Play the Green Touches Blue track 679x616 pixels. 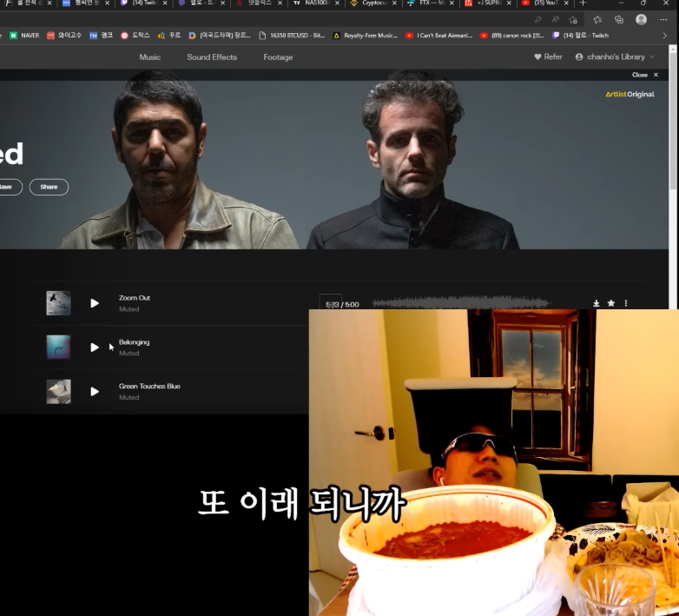point(95,392)
